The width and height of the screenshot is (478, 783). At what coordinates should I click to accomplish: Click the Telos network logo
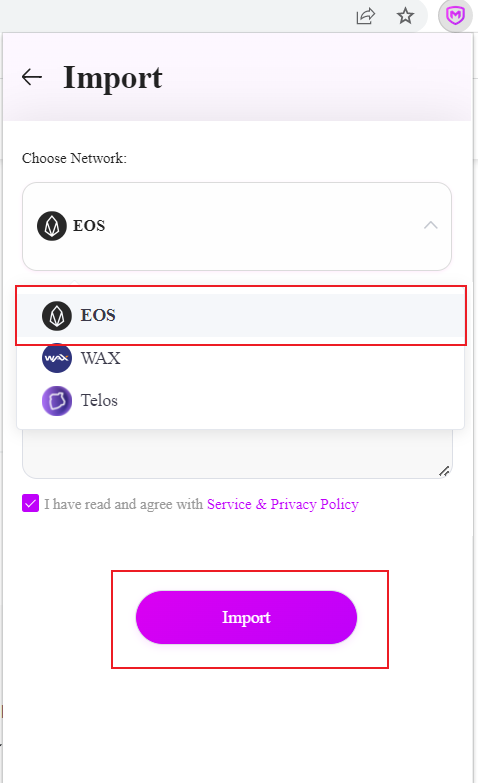coord(57,400)
